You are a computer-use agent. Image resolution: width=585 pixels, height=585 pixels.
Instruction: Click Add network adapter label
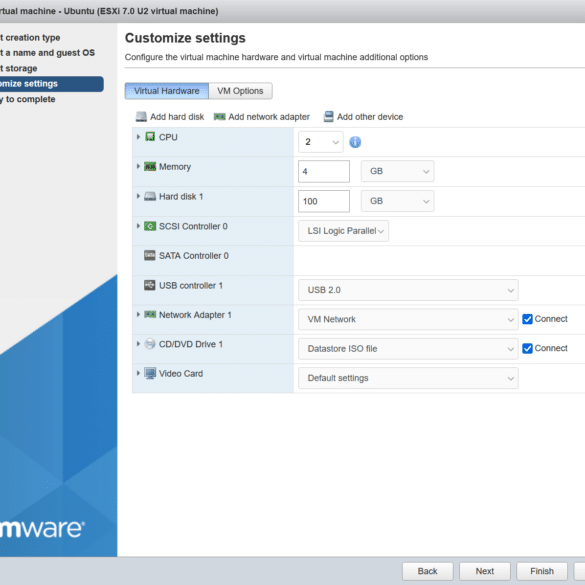pos(269,117)
